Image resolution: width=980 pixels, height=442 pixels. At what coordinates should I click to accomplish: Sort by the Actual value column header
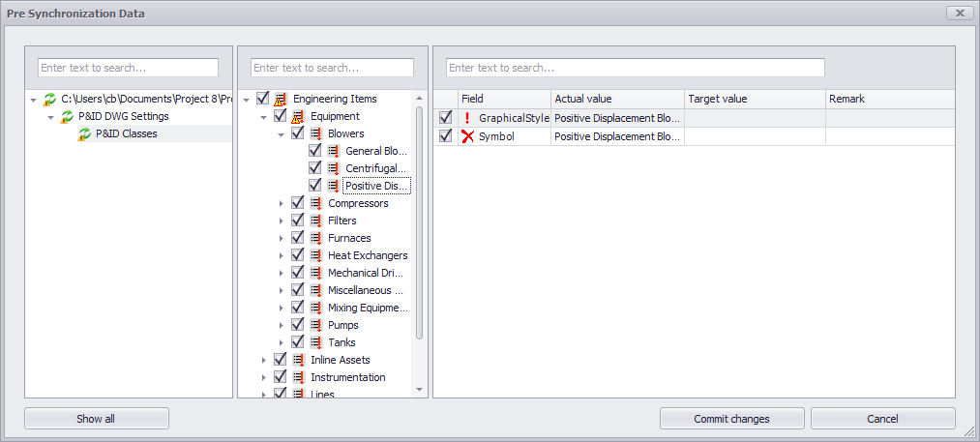(x=617, y=99)
